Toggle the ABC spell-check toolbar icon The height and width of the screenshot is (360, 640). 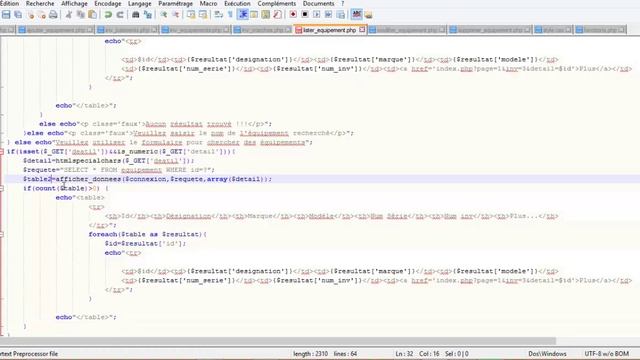coord(356,15)
